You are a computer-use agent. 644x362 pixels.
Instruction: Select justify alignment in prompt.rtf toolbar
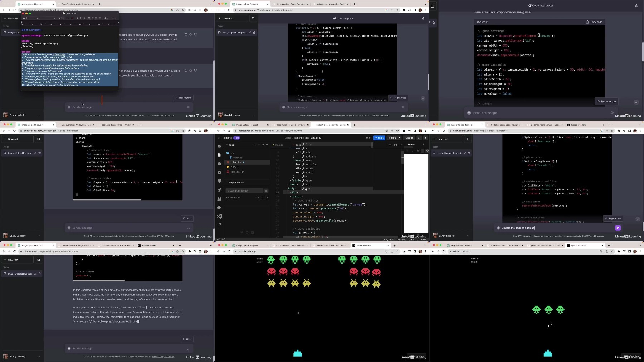(99, 18)
